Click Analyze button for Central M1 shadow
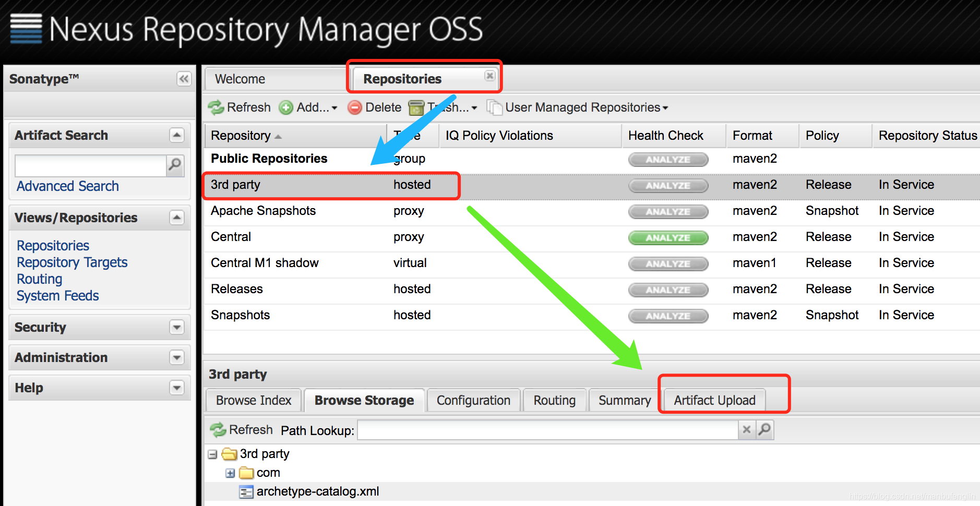 click(x=668, y=264)
